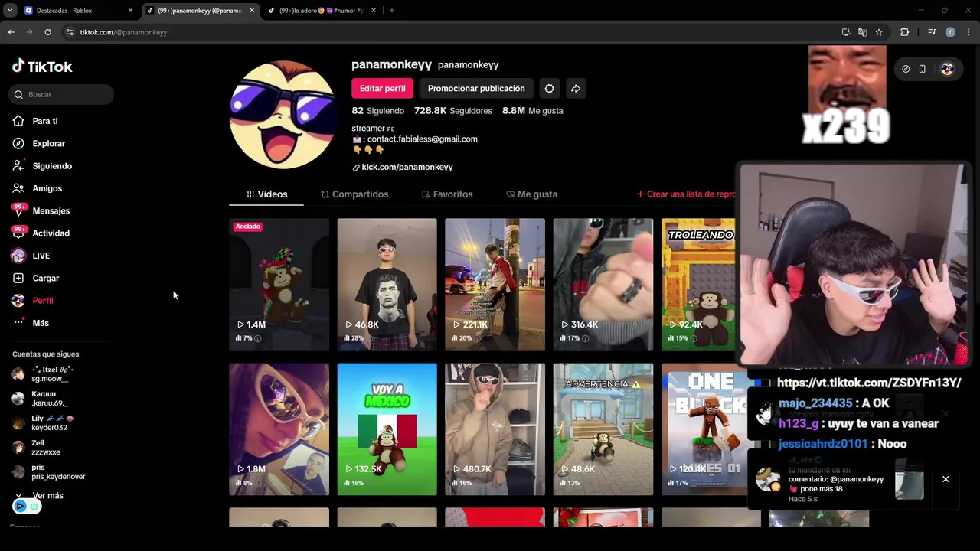Open the video with 316.4K views
980x551 pixels.
(603, 285)
